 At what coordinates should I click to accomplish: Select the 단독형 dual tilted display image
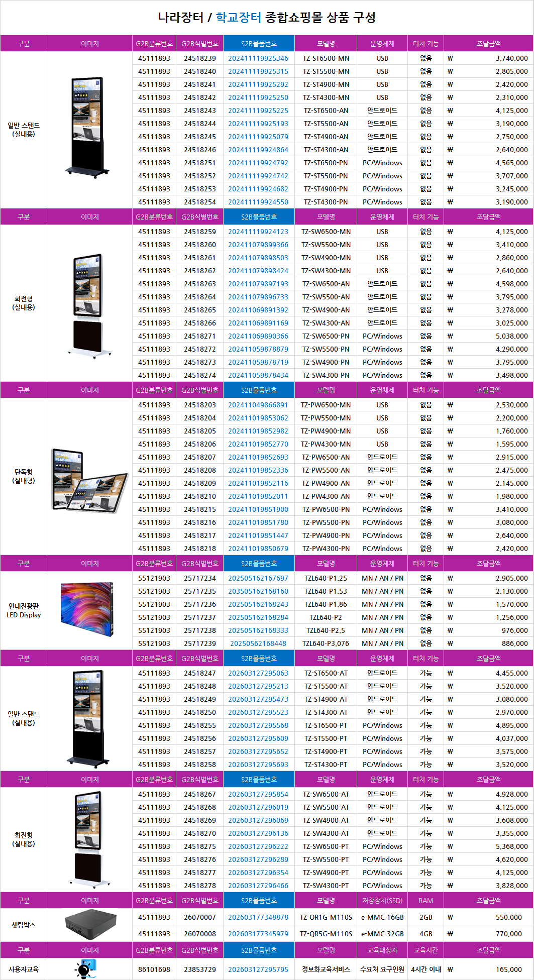click(x=89, y=481)
